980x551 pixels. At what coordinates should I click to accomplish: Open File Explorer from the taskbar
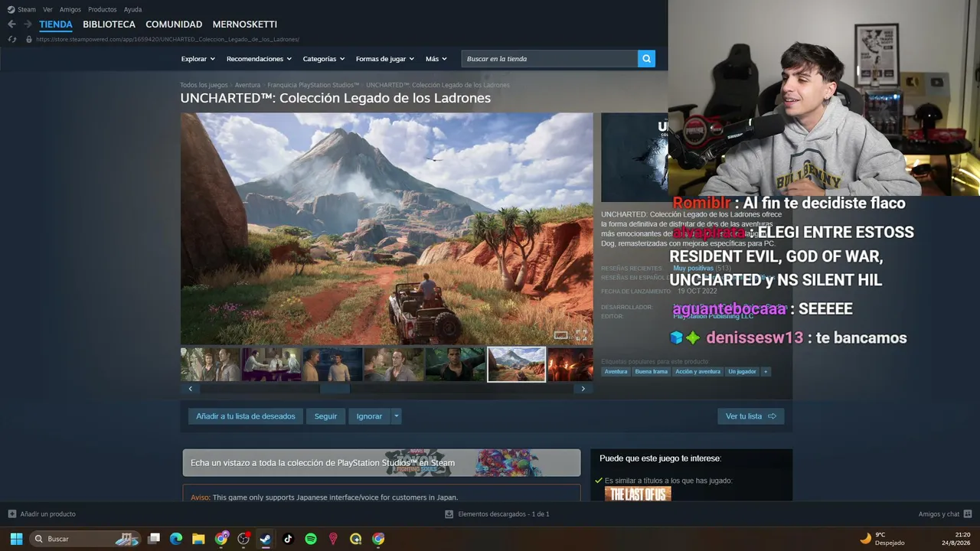198,539
